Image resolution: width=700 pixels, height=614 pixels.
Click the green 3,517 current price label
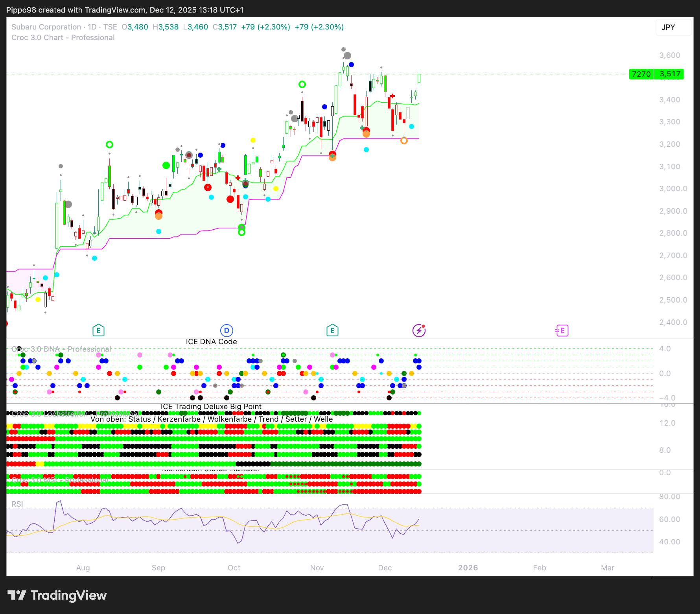point(669,74)
